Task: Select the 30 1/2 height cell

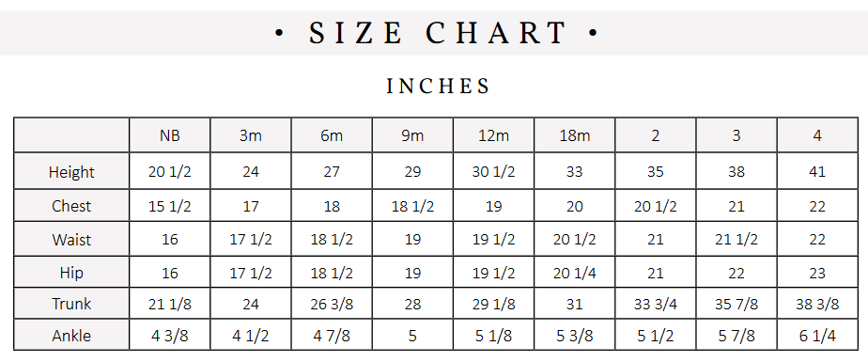Action: [x=493, y=172]
